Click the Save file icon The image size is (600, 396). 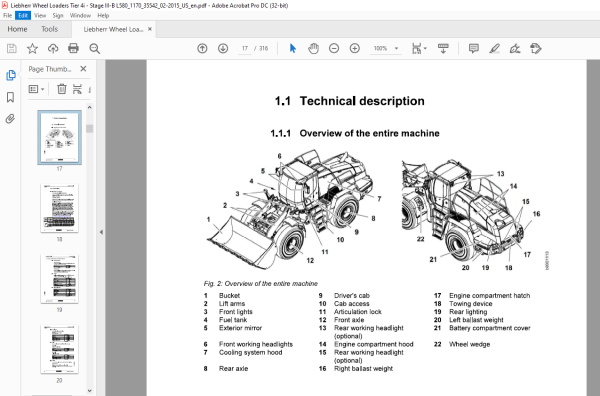point(12,49)
